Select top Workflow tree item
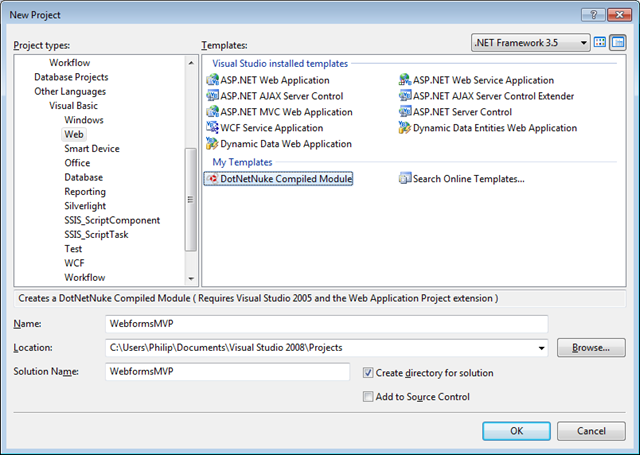The image size is (640, 455). 69,63
